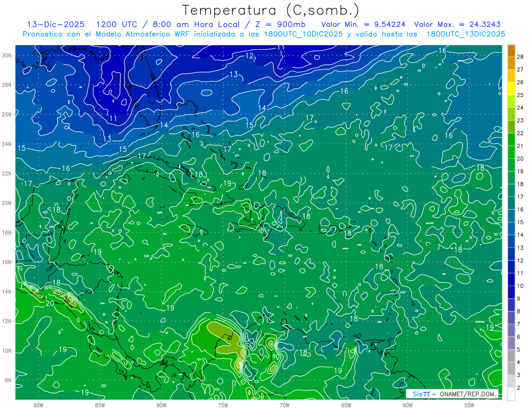Select the "13-Dic-2025" date text
532x411 pixels.
coord(55,24)
